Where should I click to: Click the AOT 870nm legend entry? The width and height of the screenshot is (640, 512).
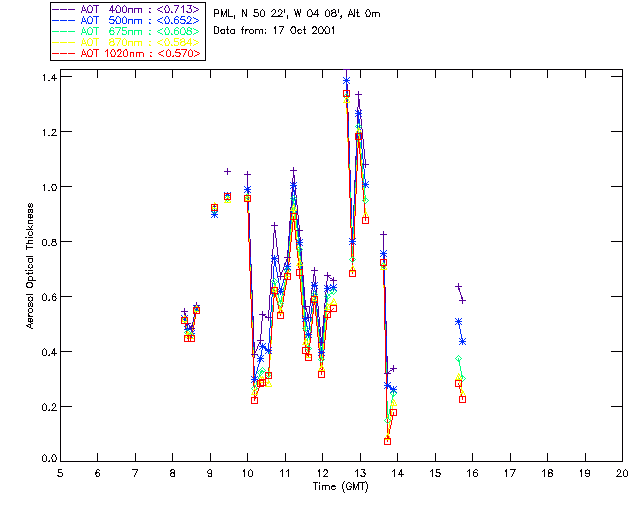[x=127, y=42]
